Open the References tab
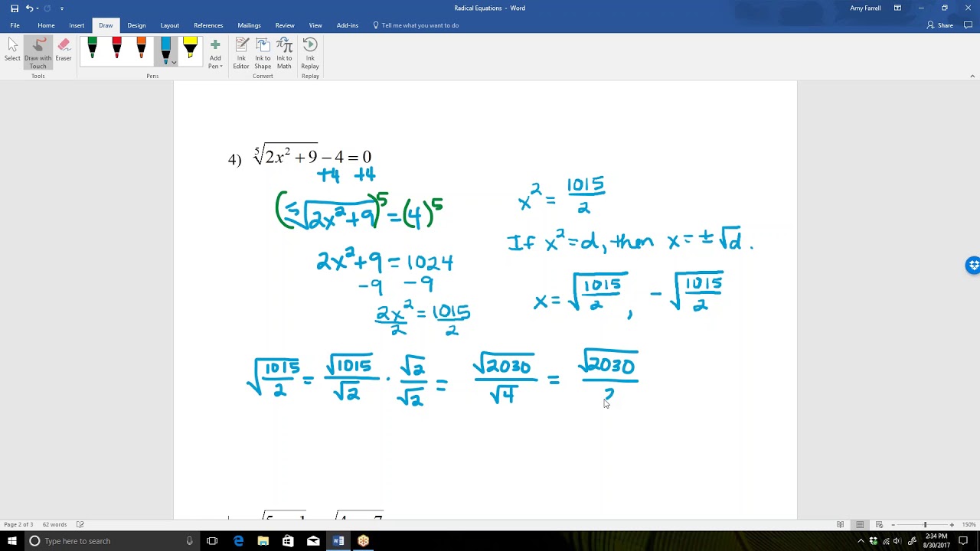This screenshot has height=551, width=980. tap(208, 25)
